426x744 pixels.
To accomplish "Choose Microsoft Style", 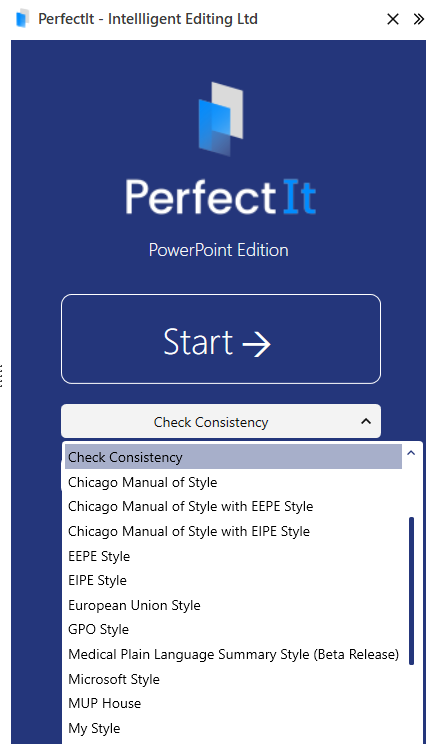I will click(233, 679).
